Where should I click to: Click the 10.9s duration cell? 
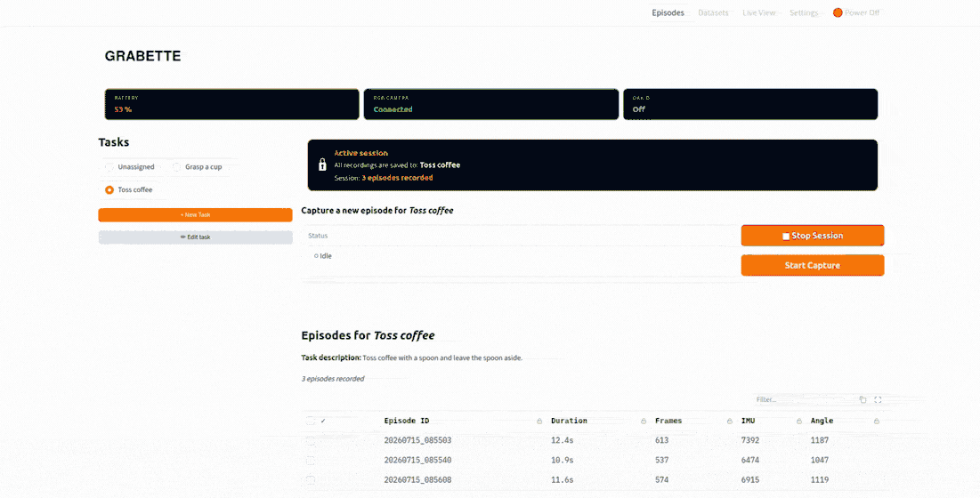(x=562, y=461)
